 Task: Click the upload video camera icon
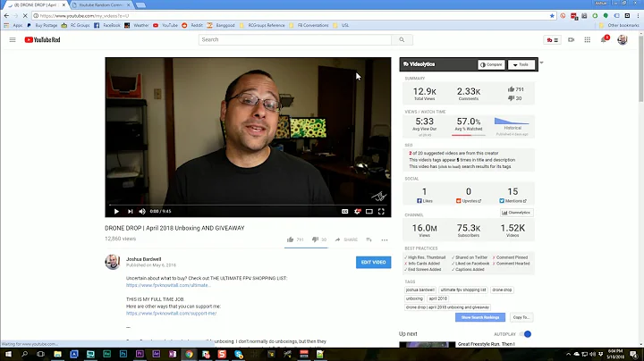(571, 40)
